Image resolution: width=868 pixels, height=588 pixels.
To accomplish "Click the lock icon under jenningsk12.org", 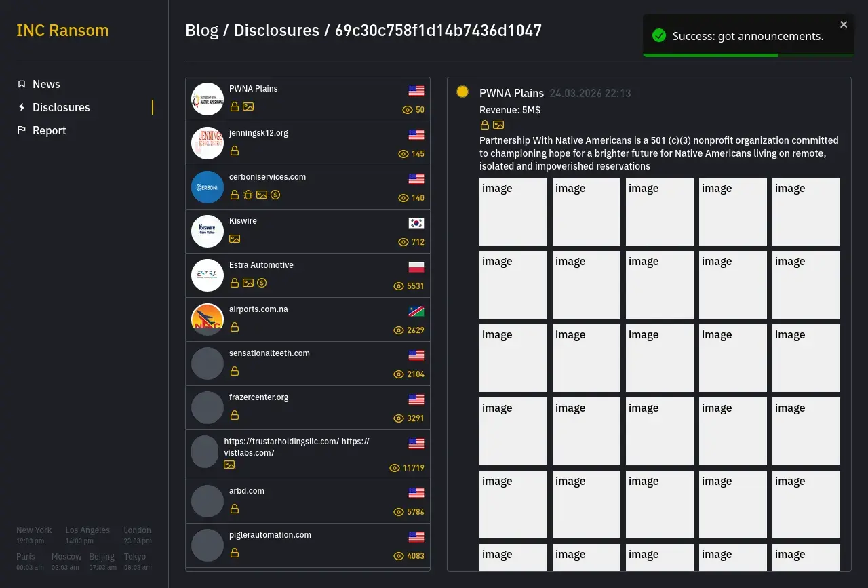I will click(235, 151).
